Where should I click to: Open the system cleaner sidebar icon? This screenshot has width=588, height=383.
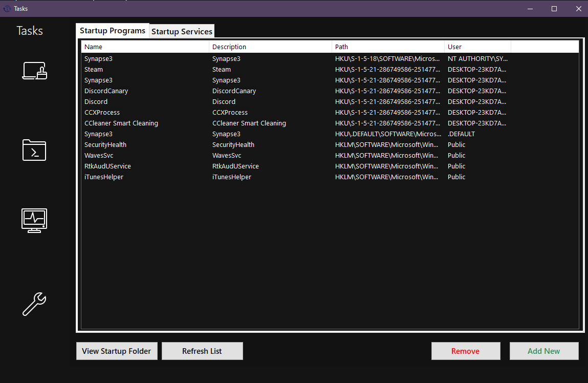pos(34,71)
